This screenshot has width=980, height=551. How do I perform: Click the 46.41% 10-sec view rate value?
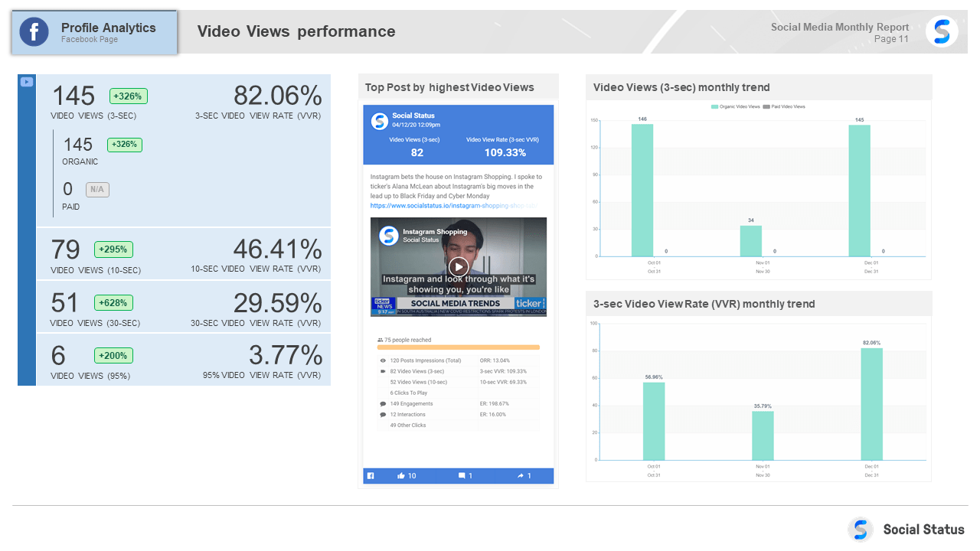pyautogui.click(x=278, y=249)
